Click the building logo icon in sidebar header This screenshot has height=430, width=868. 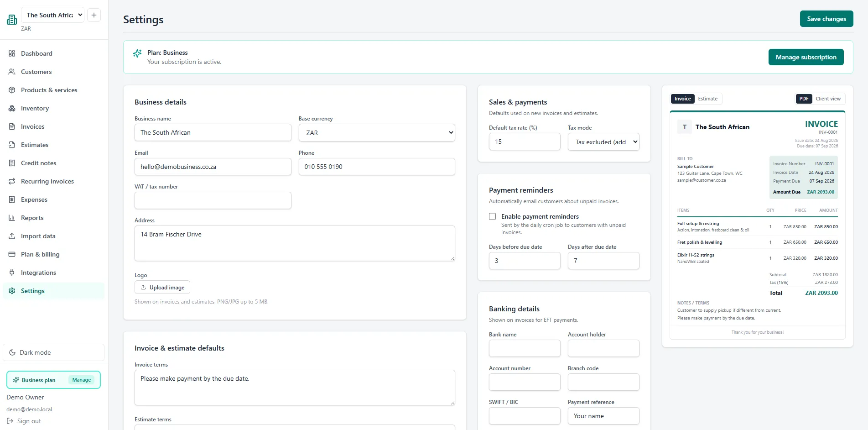click(x=12, y=19)
